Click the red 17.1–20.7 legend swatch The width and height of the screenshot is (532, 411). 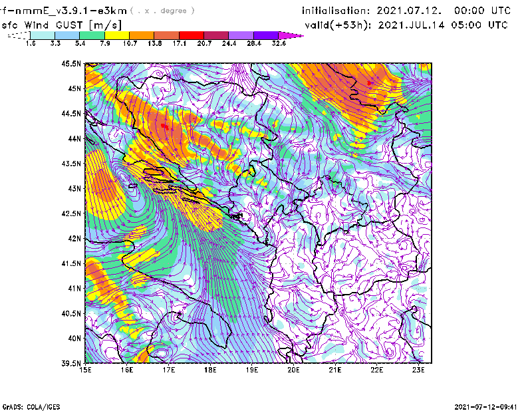pos(192,35)
